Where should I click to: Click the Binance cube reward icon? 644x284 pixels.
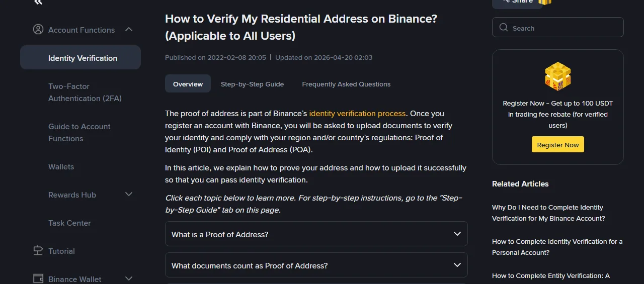[x=558, y=76]
